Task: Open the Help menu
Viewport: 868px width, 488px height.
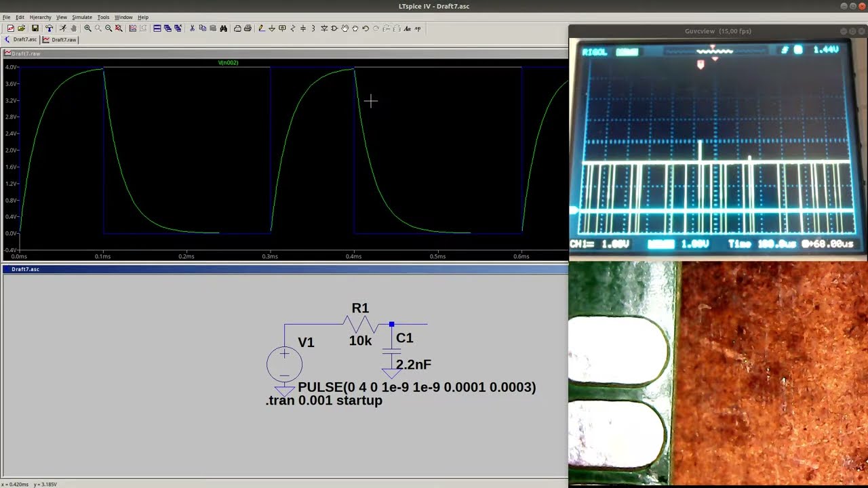Action: [x=143, y=17]
